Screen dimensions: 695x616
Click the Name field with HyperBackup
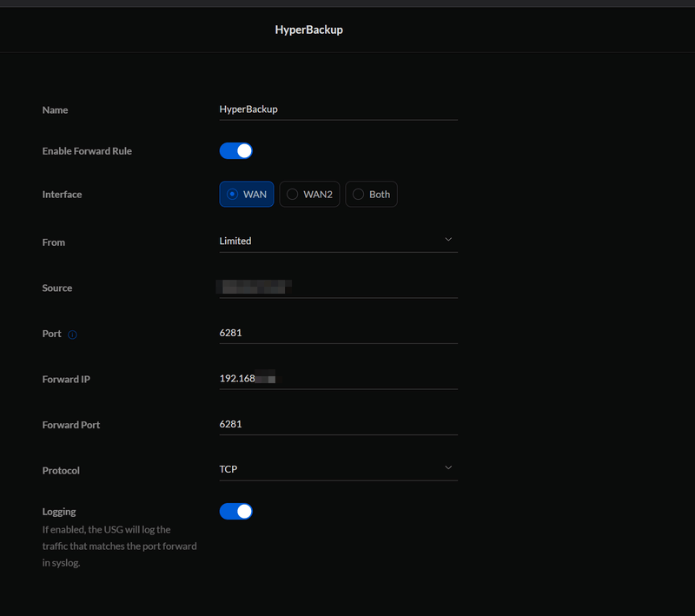click(x=338, y=109)
